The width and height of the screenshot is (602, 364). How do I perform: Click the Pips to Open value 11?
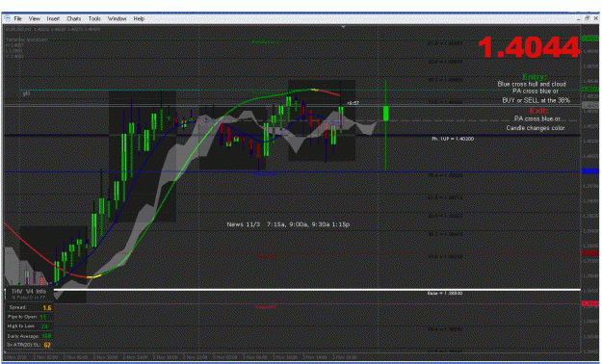pos(43,317)
